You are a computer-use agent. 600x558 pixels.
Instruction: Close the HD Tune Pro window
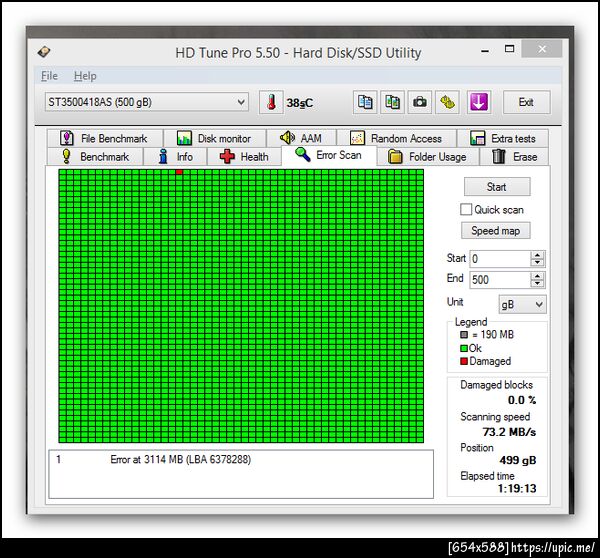pyautogui.click(x=542, y=49)
